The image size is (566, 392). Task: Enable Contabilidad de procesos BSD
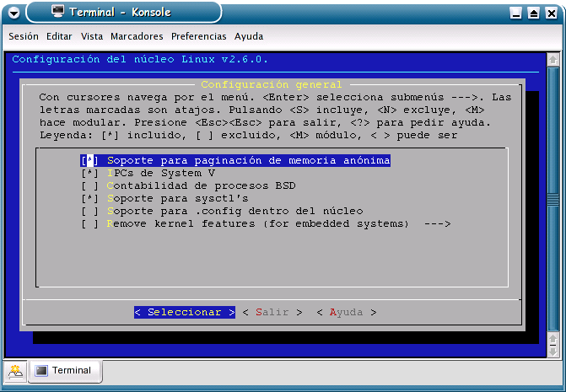coord(90,185)
